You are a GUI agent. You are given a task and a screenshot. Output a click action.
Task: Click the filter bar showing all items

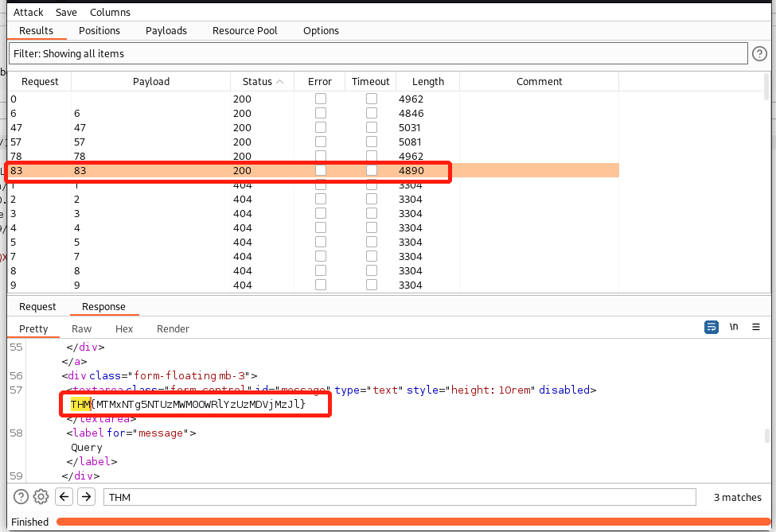[378, 53]
